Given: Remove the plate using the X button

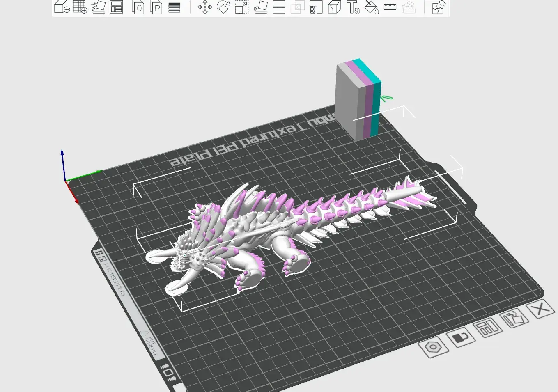Looking at the screenshot, I should [540, 309].
